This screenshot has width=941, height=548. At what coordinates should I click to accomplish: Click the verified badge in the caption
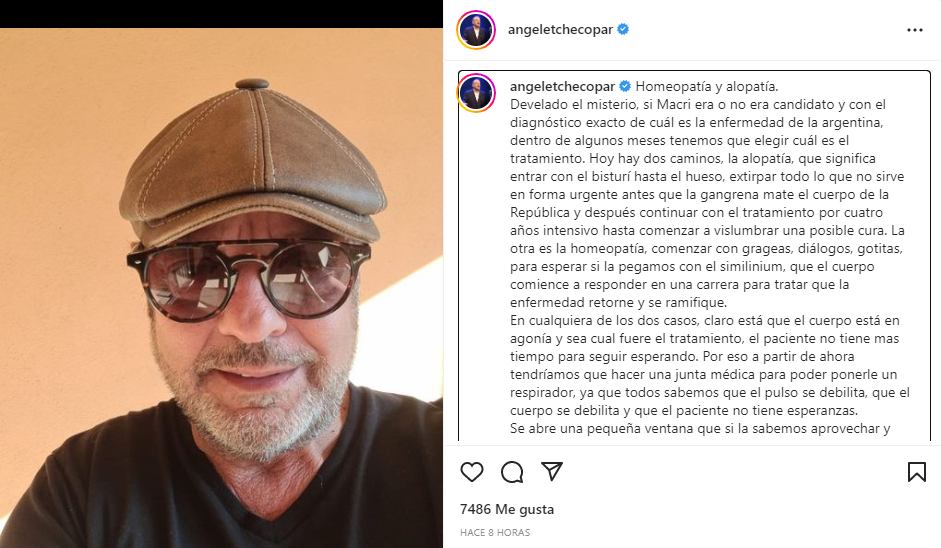point(625,86)
